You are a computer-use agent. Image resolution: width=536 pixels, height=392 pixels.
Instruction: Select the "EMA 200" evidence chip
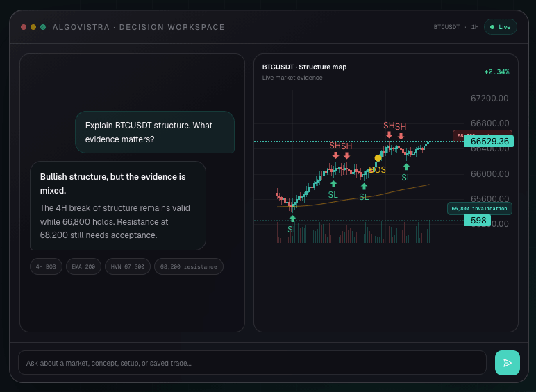click(x=83, y=266)
